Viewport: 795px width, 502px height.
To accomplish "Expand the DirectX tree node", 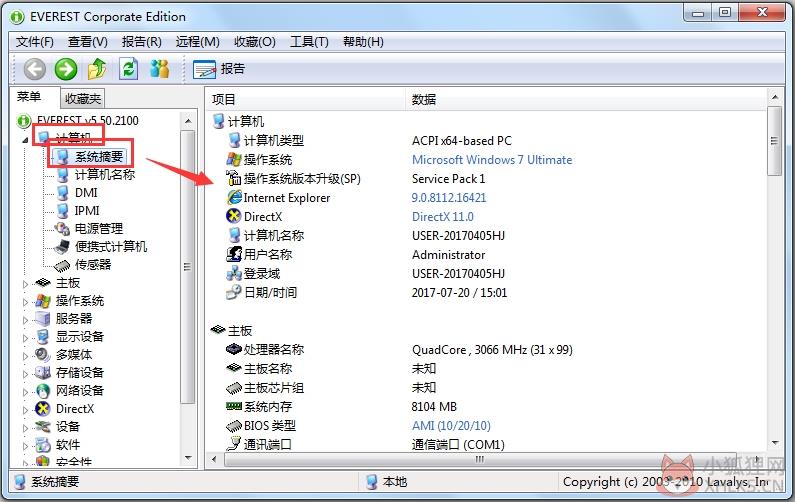I will pos(25,410).
